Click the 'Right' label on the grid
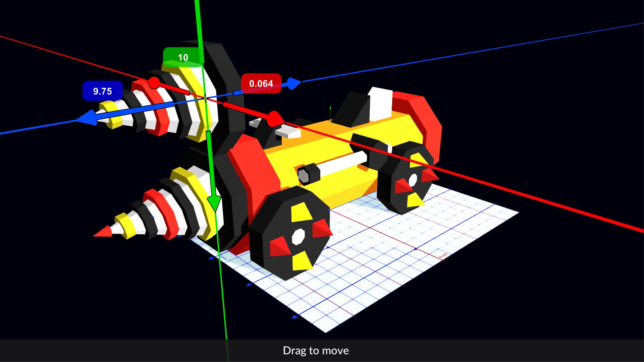The height and width of the screenshot is (362, 644). click(x=443, y=255)
